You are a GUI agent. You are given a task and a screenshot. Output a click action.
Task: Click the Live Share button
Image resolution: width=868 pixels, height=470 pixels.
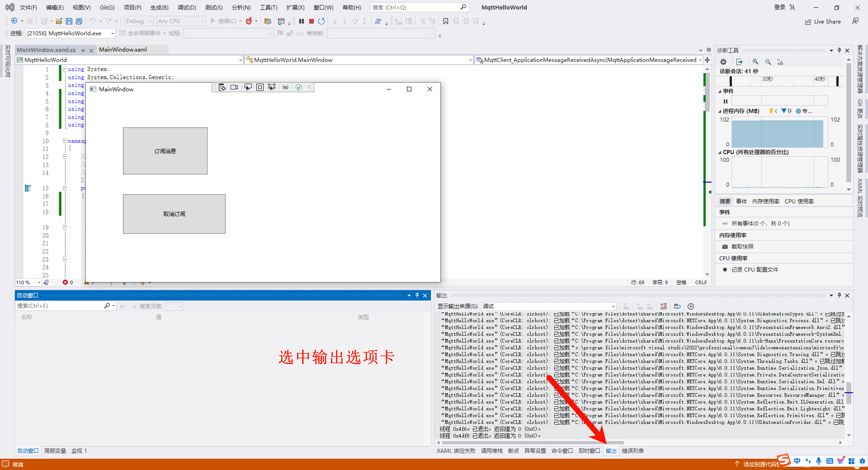point(823,21)
